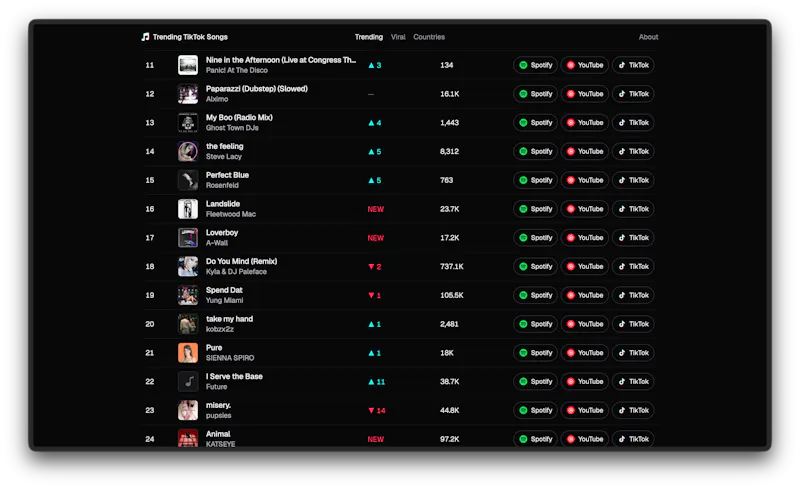Open YouTube for take my hand
This screenshot has width=800, height=489.
pyautogui.click(x=585, y=324)
